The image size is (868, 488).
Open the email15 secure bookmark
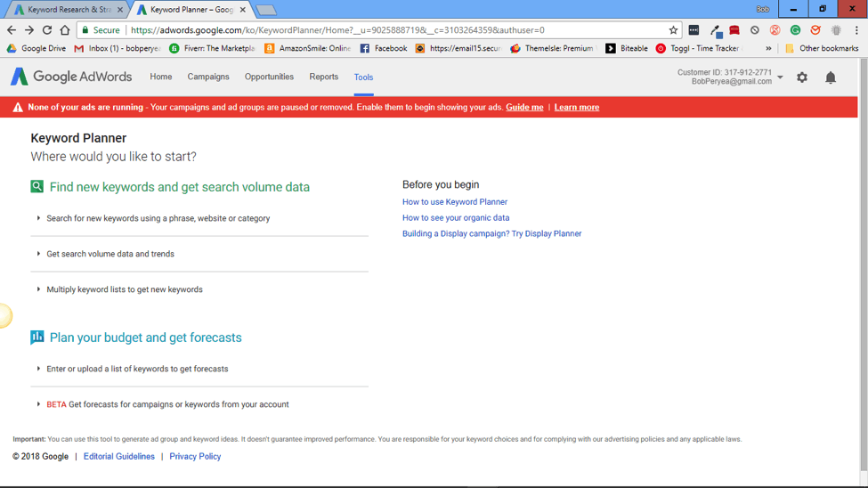458,48
